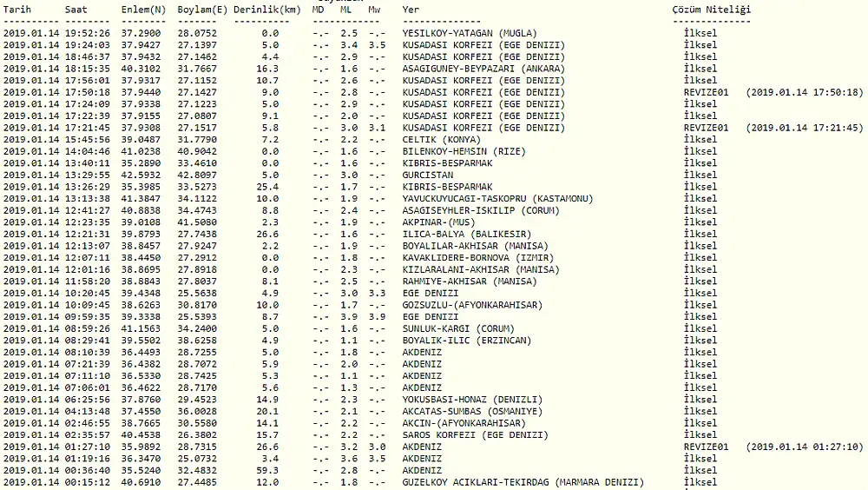868x490 pixels.
Task: Click the Tarih column header
Action: [x=16, y=10]
